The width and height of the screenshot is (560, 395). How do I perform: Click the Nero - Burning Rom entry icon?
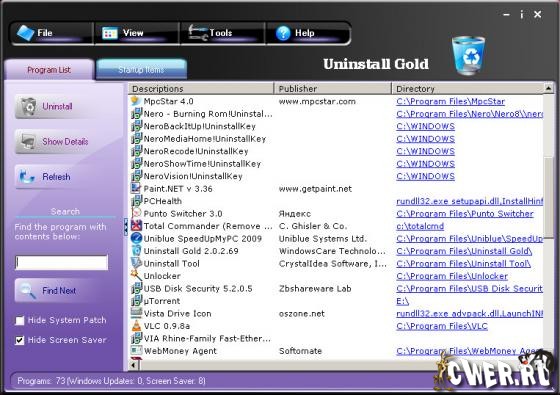[136, 114]
